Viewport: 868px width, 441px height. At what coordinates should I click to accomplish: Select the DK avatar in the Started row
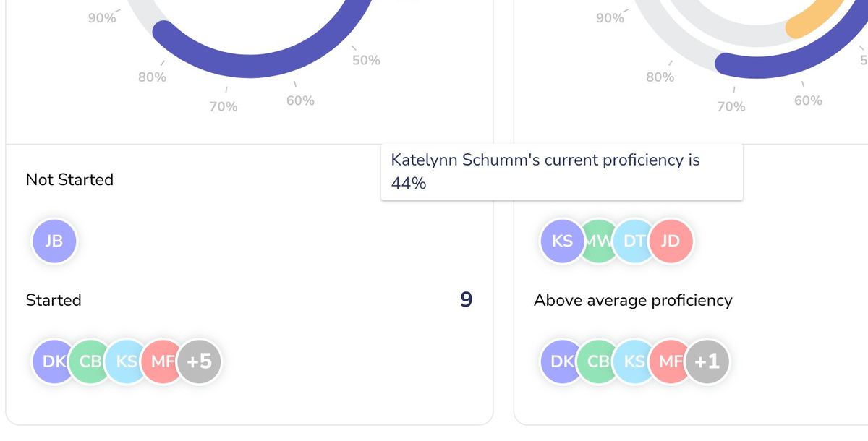click(x=51, y=360)
